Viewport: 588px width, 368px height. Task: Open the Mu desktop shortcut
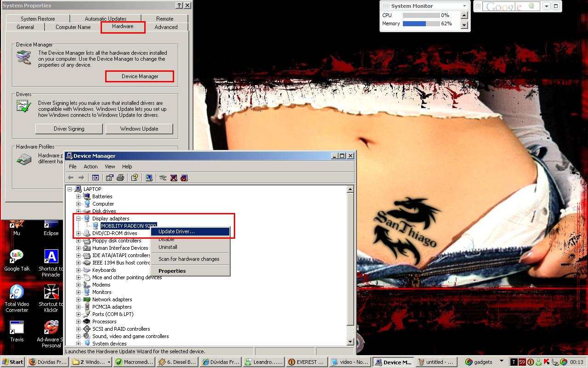[x=17, y=228]
